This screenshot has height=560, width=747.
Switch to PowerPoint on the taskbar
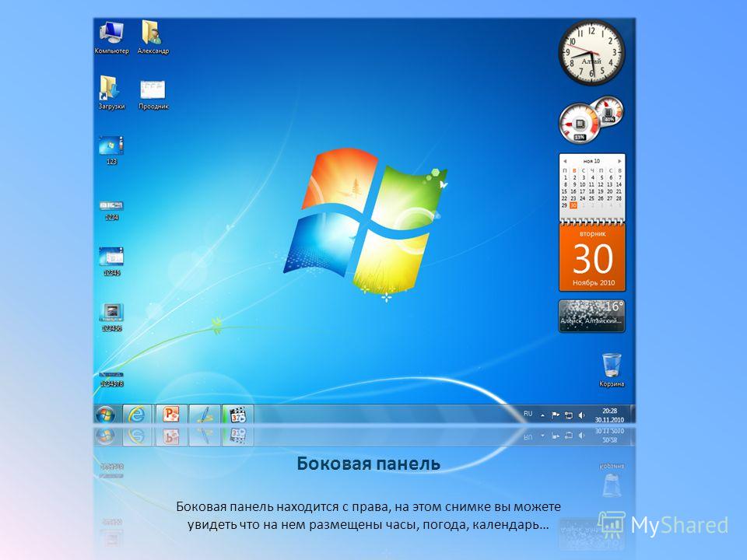coord(170,415)
